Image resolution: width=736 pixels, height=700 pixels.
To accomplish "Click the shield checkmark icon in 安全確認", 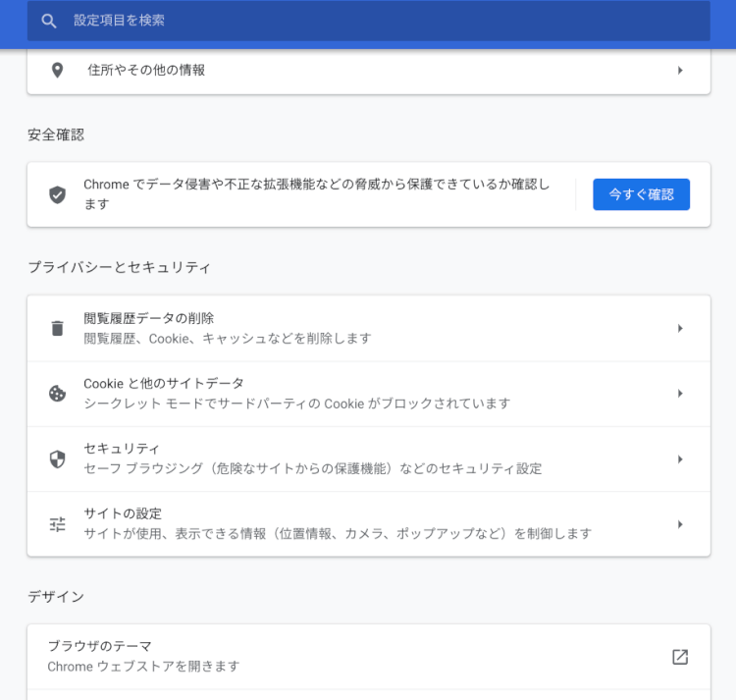I will [57, 194].
